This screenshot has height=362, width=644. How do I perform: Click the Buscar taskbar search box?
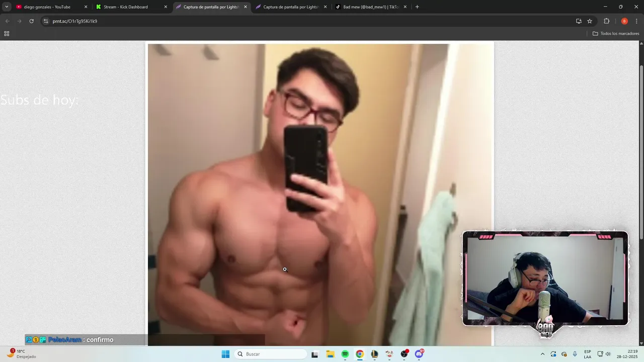271,354
